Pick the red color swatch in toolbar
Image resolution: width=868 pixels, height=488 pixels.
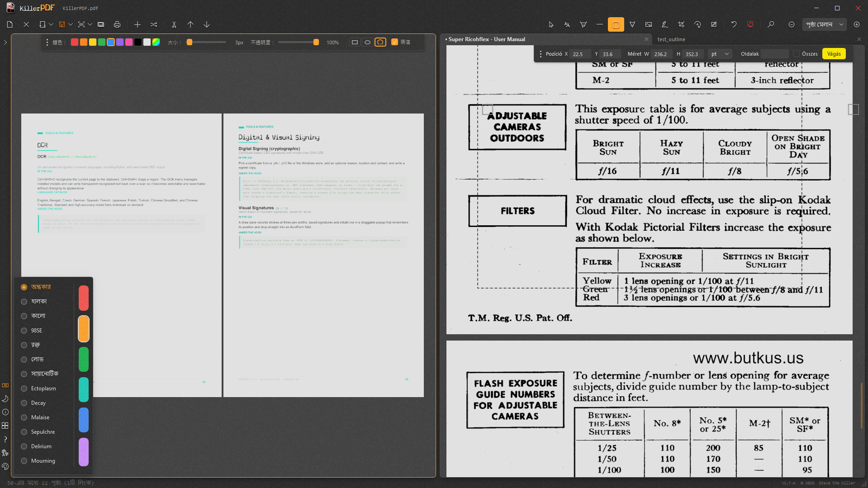coord(75,42)
